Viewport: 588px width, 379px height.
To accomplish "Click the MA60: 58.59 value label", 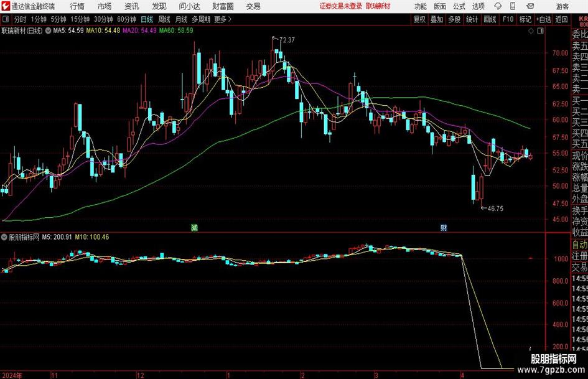I will (176, 30).
